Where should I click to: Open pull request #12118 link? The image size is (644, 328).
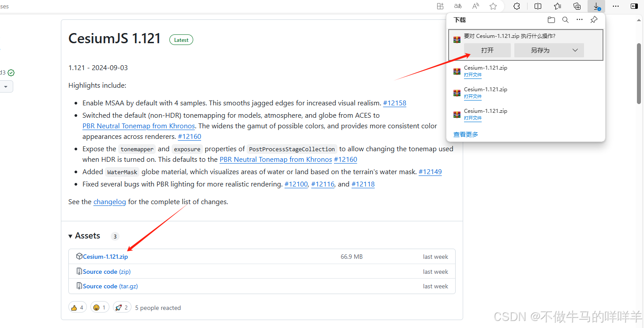363,184
